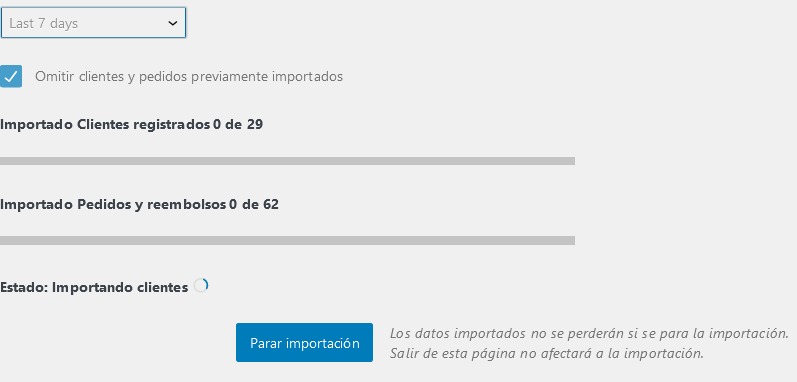Click the Los datos importados no se perderán note
Image resolution: width=797 pixels, height=382 pixels.
click(x=589, y=334)
